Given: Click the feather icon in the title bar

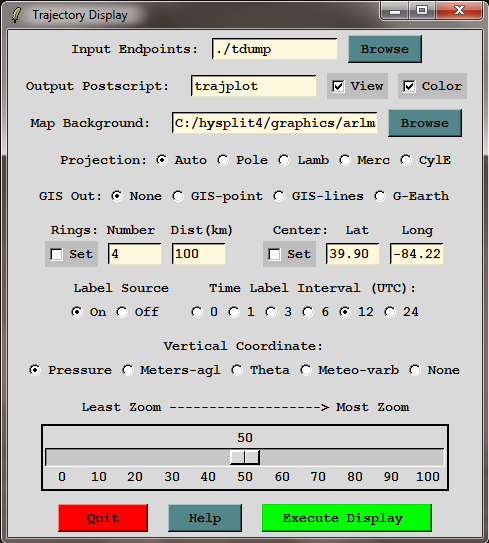Looking at the screenshot, I should [16, 15].
